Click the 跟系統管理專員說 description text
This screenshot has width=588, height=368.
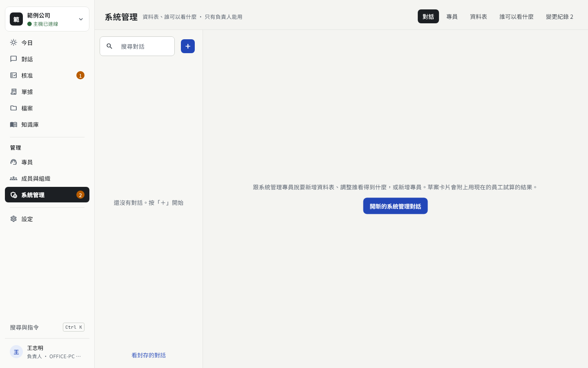click(x=395, y=187)
